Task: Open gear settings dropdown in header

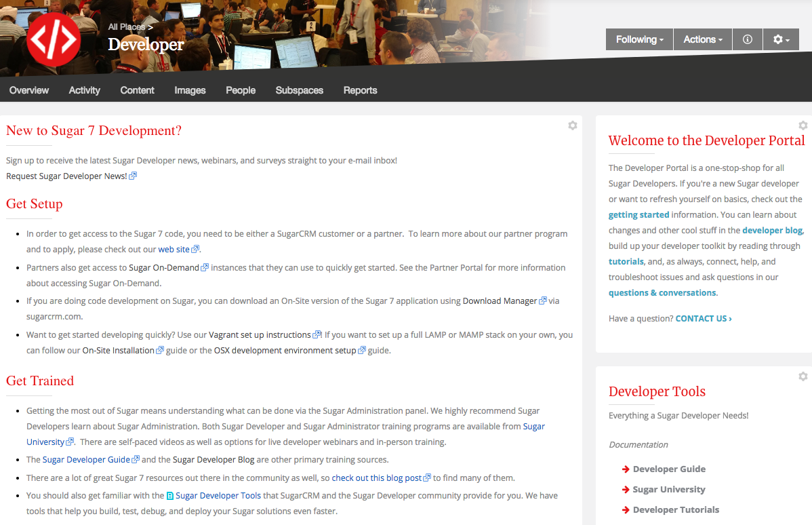Action: pyautogui.click(x=781, y=39)
